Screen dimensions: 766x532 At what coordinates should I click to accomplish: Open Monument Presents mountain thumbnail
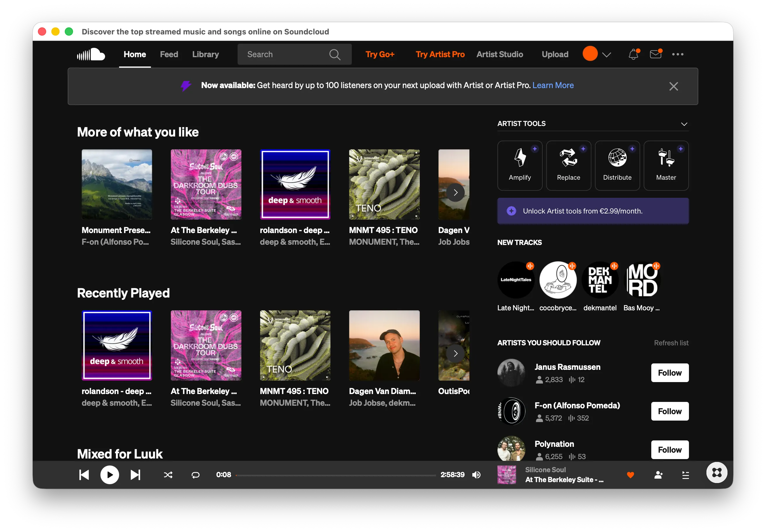(x=116, y=184)
